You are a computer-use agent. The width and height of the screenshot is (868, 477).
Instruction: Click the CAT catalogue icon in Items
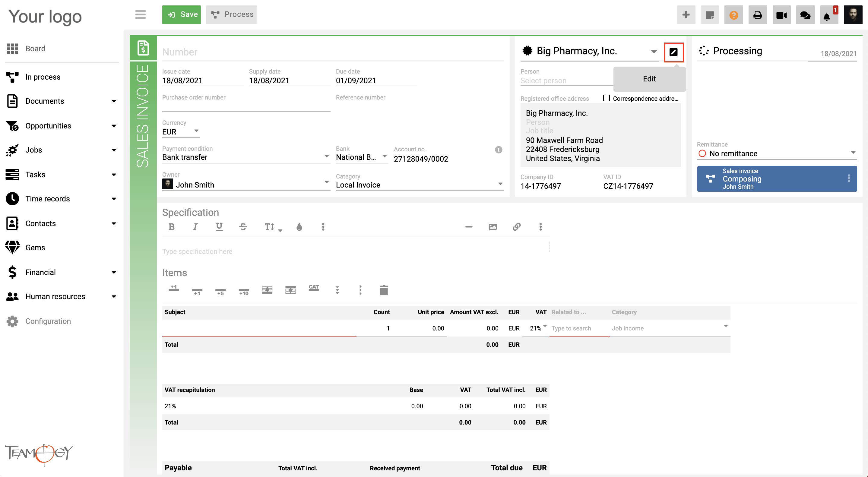point(314,288)
